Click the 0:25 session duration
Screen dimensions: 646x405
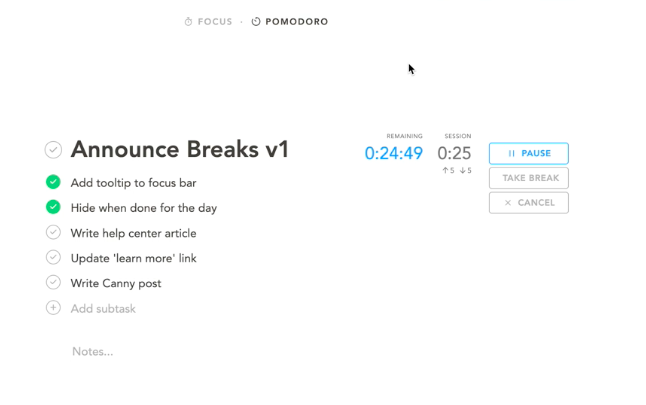[454, 153]
